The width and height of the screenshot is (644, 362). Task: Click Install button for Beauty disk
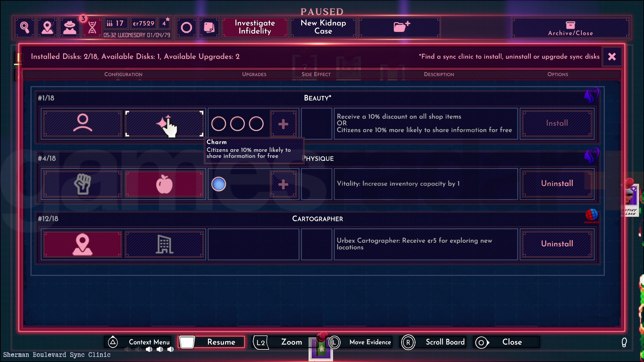tap(557, 123)
